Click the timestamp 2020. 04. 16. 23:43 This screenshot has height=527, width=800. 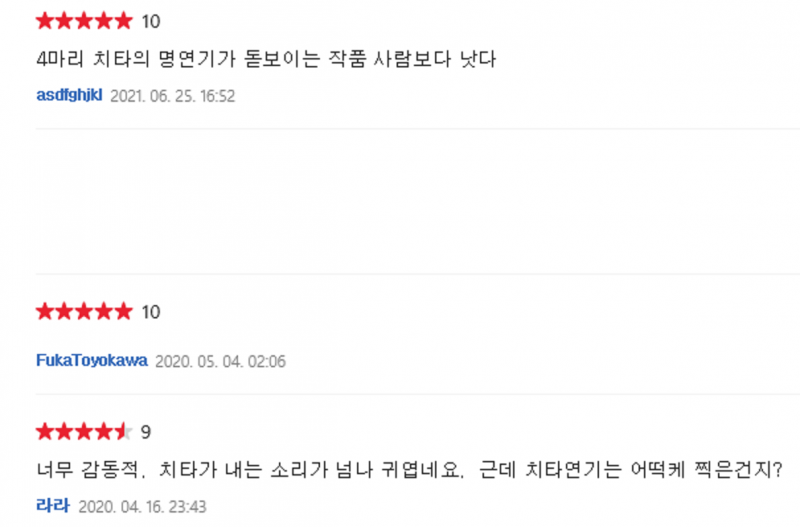pyautogui.click(x=142, y=507)
